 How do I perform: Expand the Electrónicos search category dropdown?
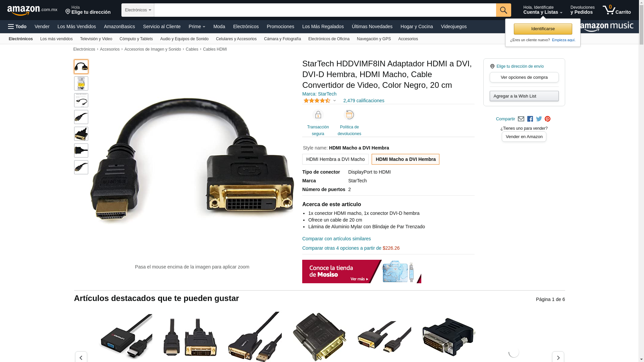[138, 10]
